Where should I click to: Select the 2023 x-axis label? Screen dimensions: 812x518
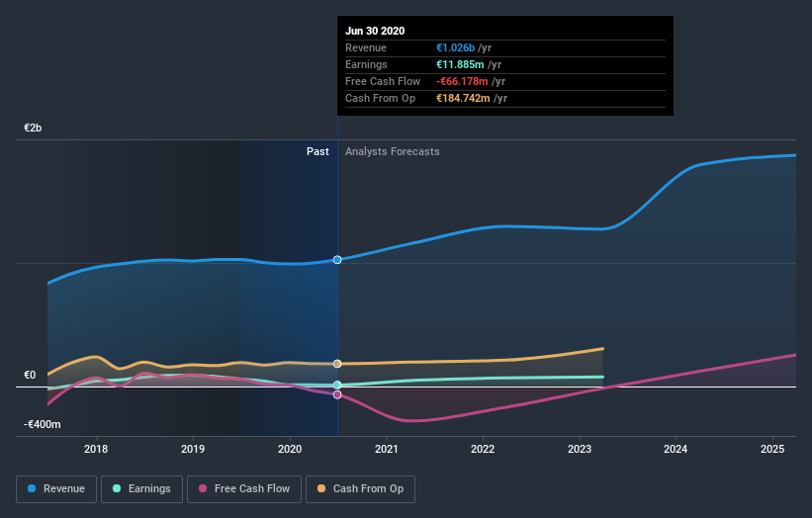[x=580, y=449]
